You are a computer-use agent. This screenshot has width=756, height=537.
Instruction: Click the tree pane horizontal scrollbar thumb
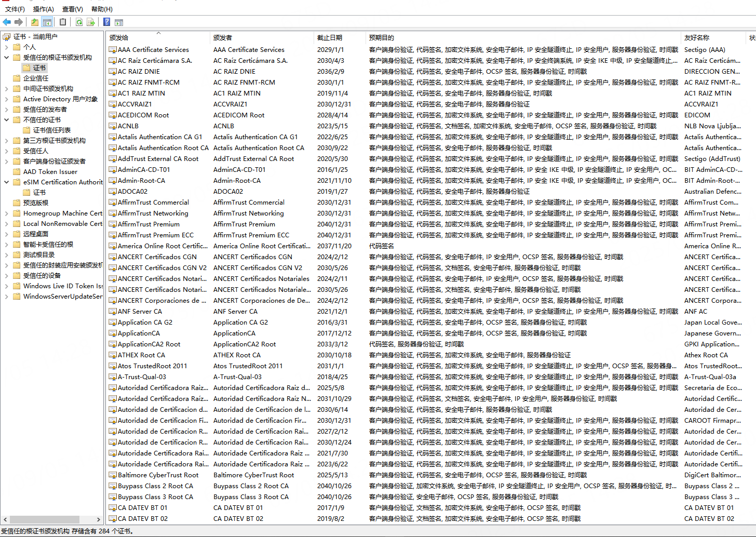45,519
